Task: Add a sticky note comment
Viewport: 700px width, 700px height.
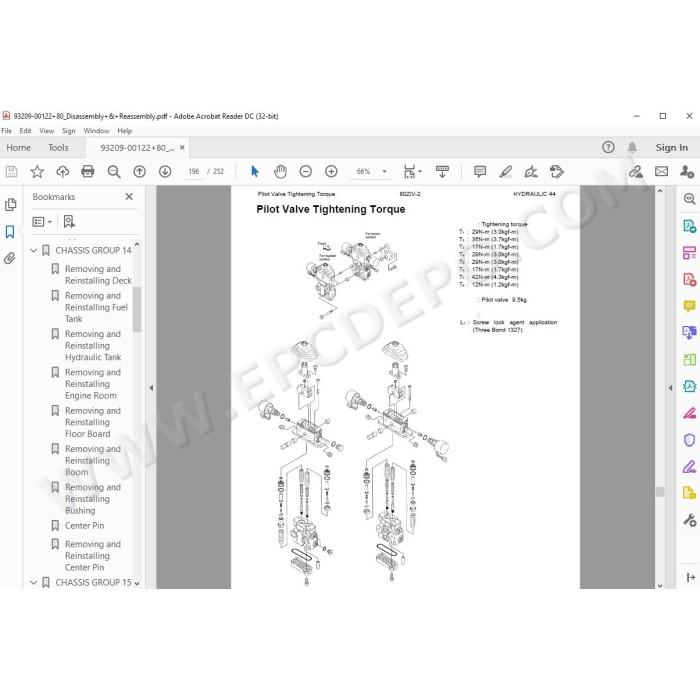Action: [480, 171]
